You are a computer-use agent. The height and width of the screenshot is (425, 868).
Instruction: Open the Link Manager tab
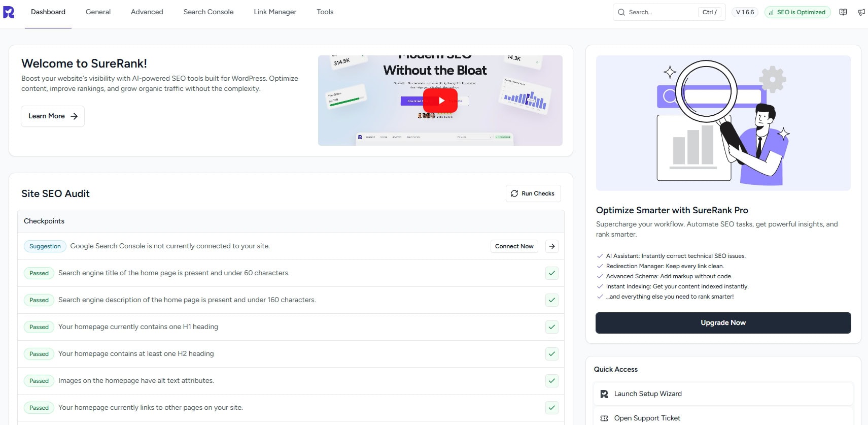click(x=275, y=12)
